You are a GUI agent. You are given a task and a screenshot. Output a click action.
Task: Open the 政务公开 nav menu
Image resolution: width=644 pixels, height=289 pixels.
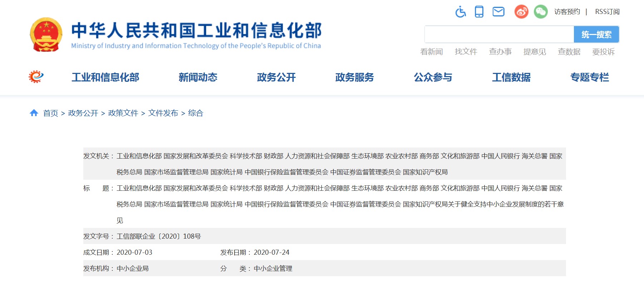pos(276,77)
